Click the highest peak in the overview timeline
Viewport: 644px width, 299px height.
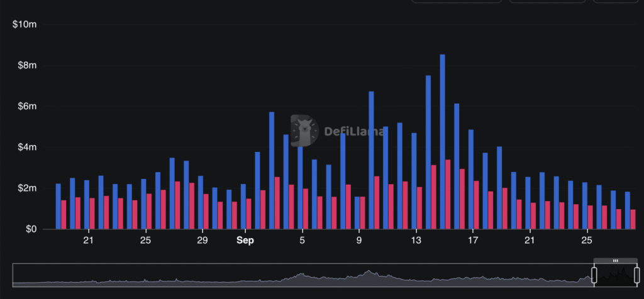click(369, 273)
